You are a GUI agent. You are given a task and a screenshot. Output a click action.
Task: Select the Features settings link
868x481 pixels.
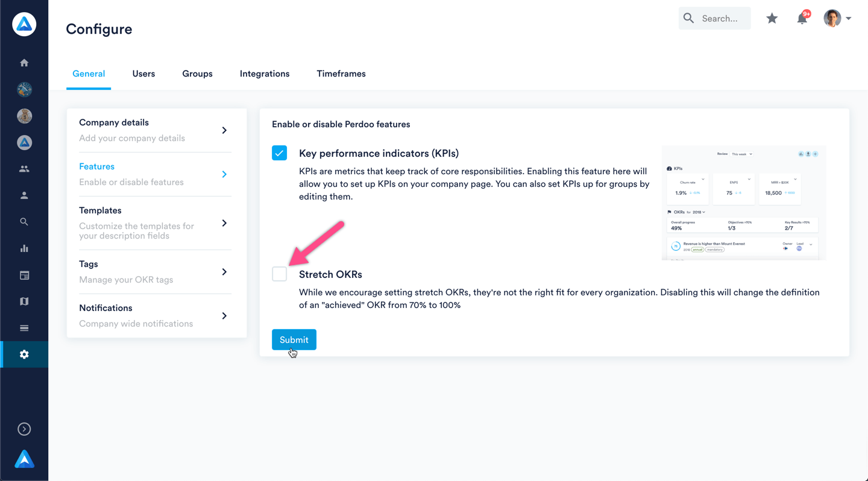pos(156,174)
